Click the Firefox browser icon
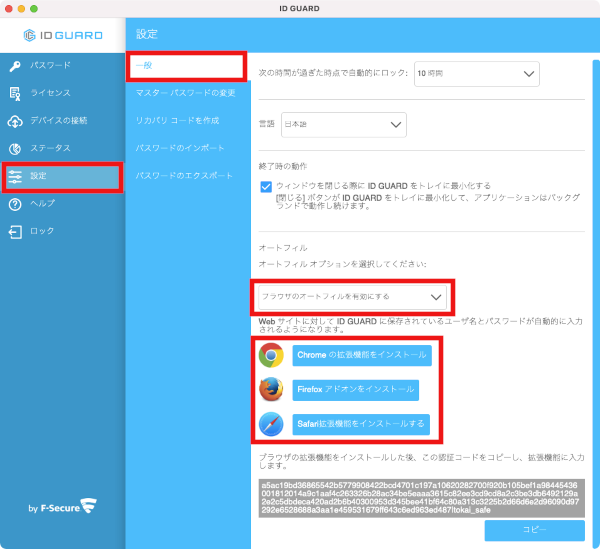This screenshot has height=549, width=600. click(271, 389)
